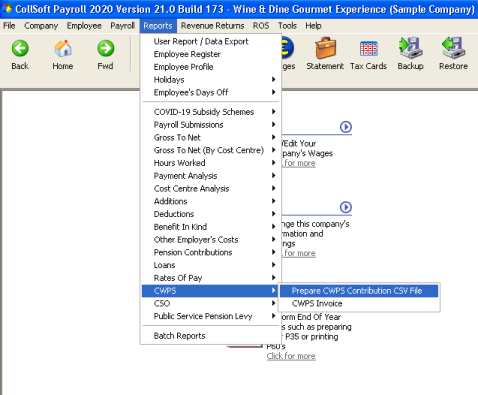Click the green Back arrow icon

point(20,48)
